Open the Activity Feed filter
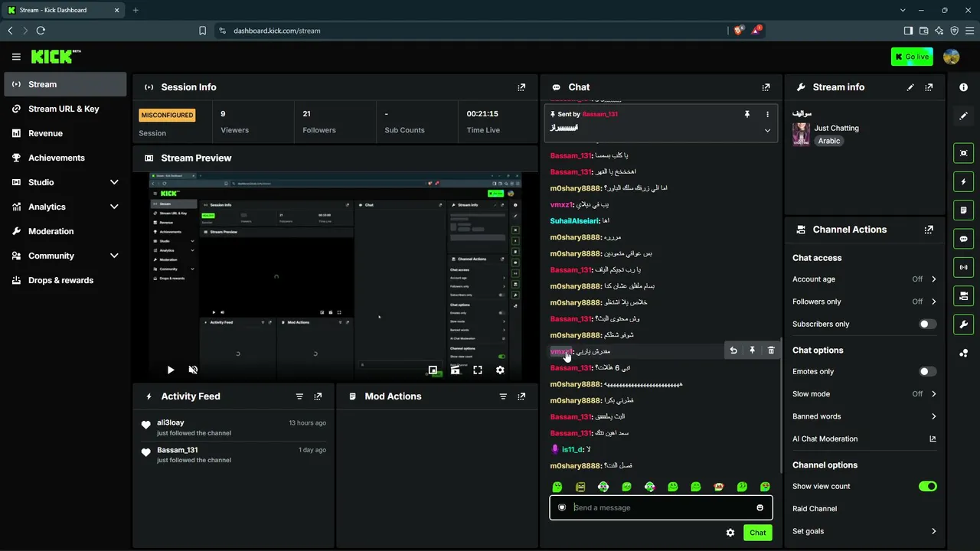Screen dimensions: 980x551 [x=299, y=396]
